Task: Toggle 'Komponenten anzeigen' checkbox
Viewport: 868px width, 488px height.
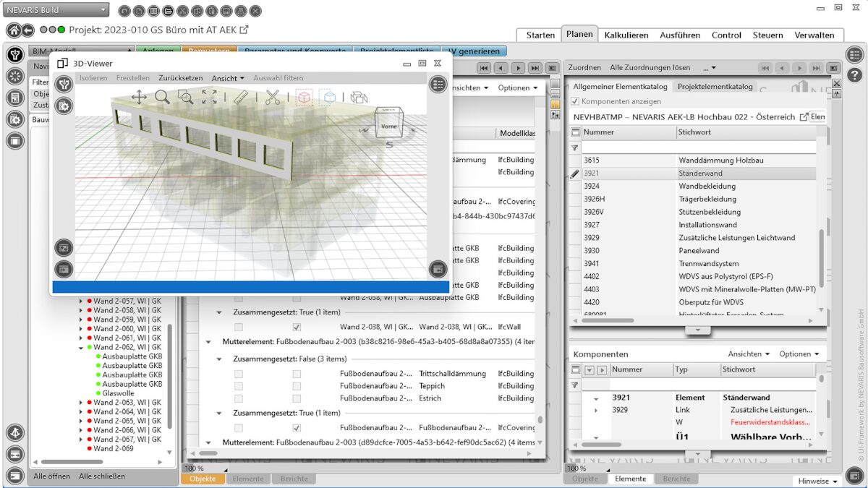Action: pyautogui.click(x=576, y=102)
